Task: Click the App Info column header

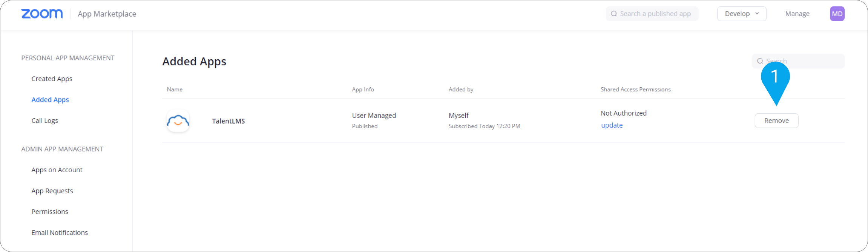Action: [x=363, y=90]
